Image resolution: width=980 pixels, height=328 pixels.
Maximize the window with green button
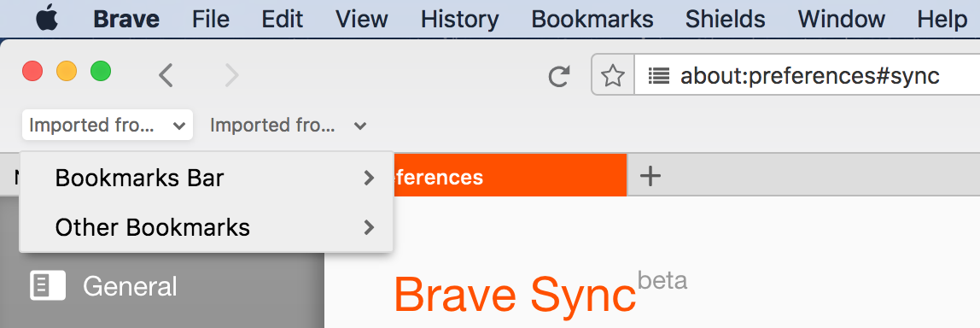click(x=101, y=72)
